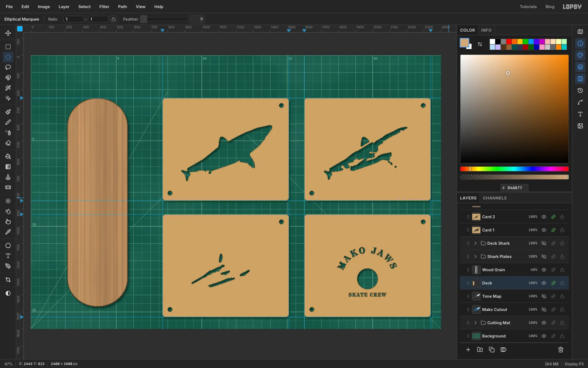The width and height of the screenshot is (588, 368).
Task: Hide the Background layer
Action: [544, 336]
